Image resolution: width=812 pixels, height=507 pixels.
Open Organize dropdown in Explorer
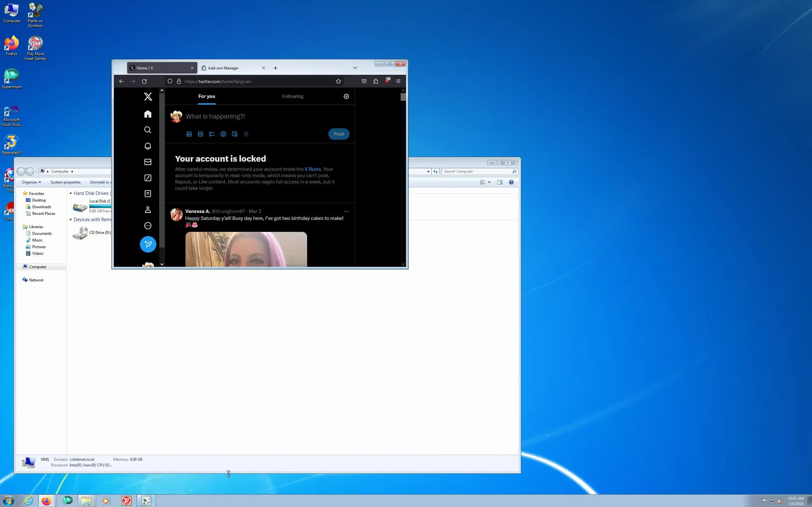pyautogui.click(x=31, y=183)
